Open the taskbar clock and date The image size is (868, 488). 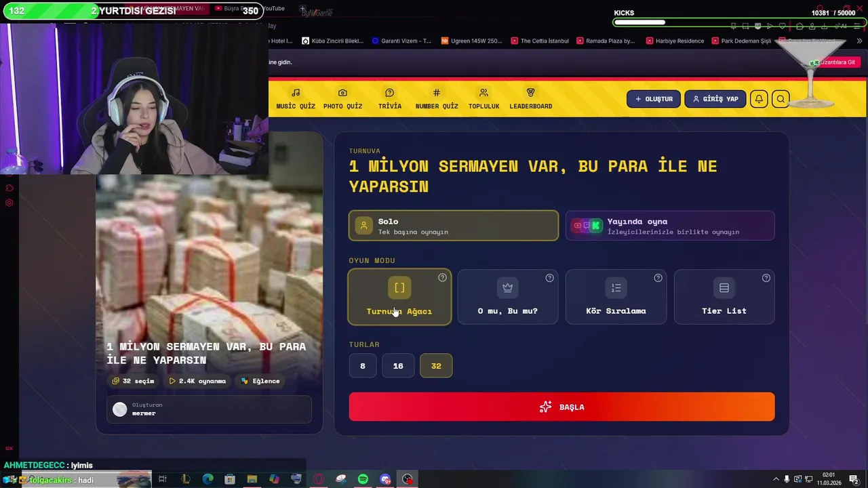pyautogui.click(x=829, y=479)
